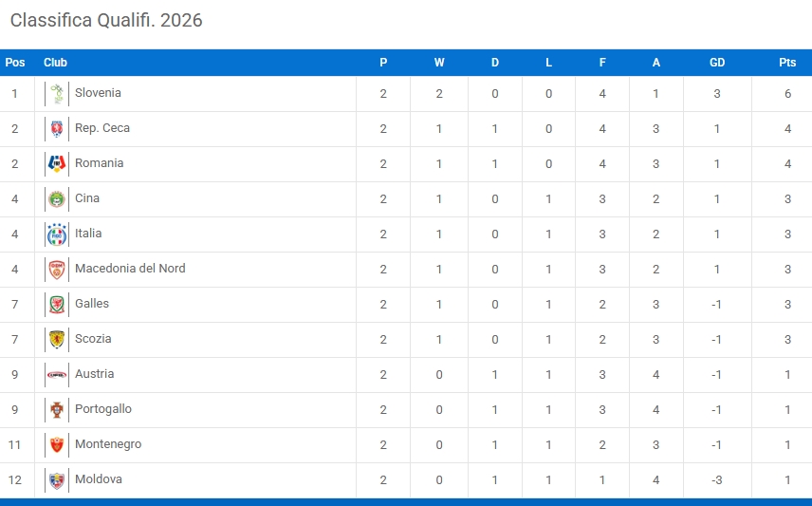Open the Slovenia team name link

click(x=98, y=93)
